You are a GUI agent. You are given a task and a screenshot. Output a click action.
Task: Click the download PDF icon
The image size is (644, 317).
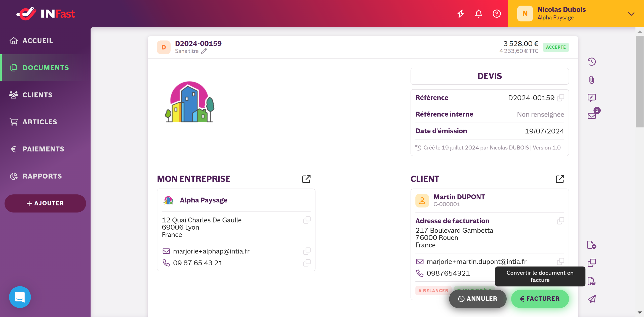click(x=591, y=281)
